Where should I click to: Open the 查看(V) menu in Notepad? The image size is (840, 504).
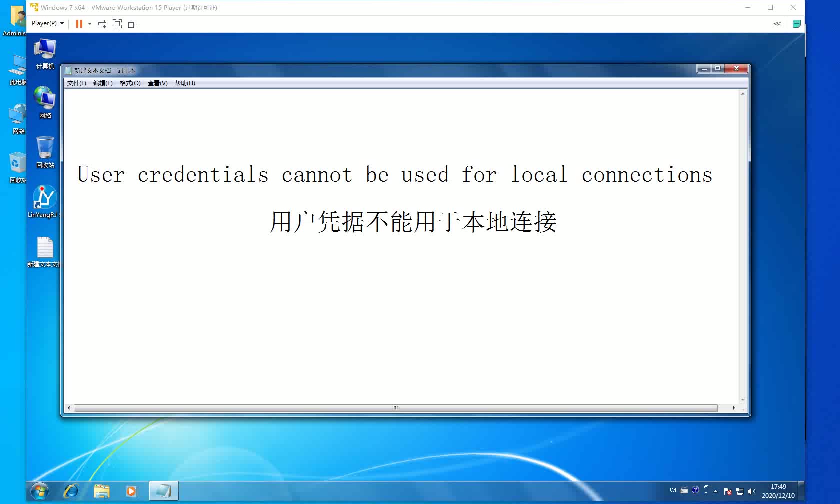pyautogui.click(x=157, y=83)
